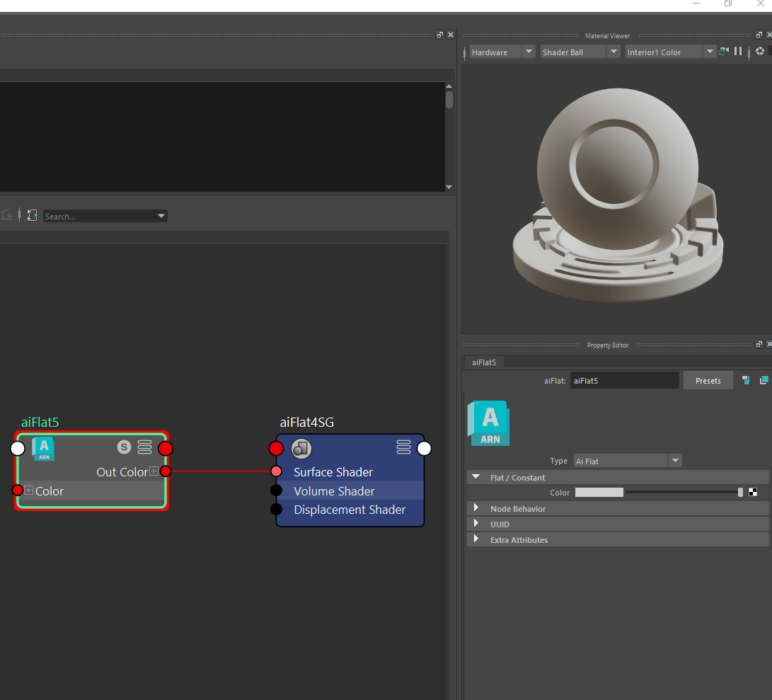Click the copy tab icon near the Presets button
772x700 pixels.
point(764,380)
